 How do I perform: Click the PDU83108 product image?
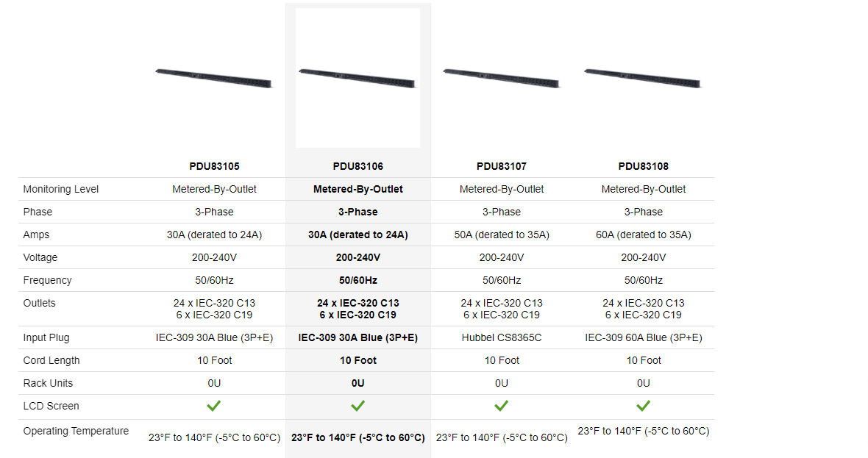(x=643, y=77)
